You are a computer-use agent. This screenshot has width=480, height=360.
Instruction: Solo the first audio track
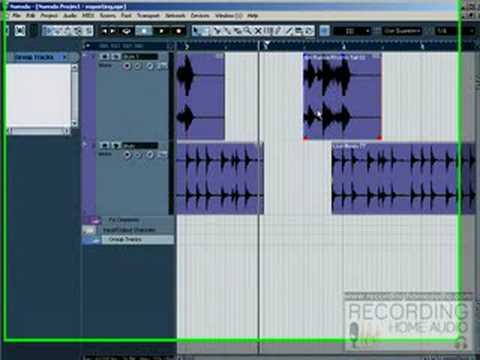tap(115, 57)
